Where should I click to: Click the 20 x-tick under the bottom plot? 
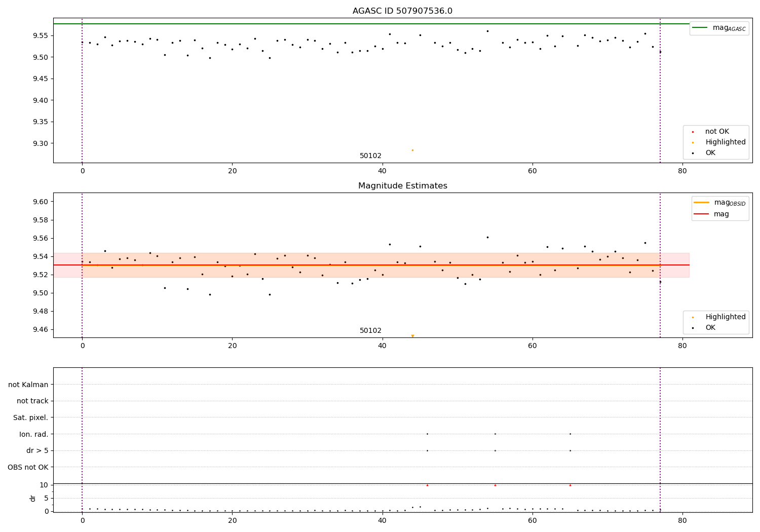[x=232, y=520]
